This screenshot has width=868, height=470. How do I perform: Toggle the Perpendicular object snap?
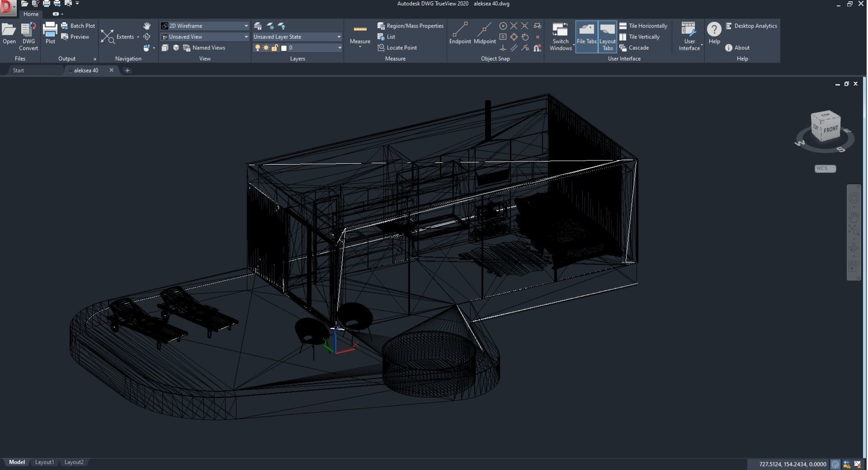point(503,47)
